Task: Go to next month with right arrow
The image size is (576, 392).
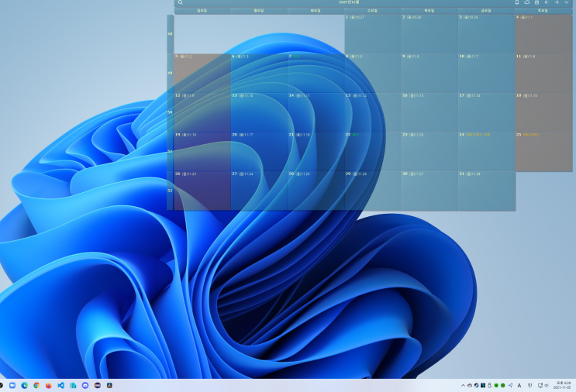Action: (x=557, y=2)
